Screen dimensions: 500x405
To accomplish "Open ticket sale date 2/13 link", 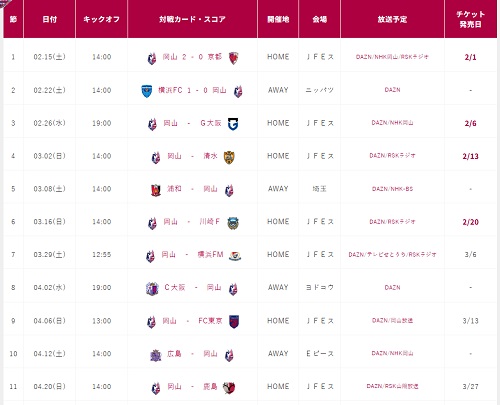I will click(470, 156).
